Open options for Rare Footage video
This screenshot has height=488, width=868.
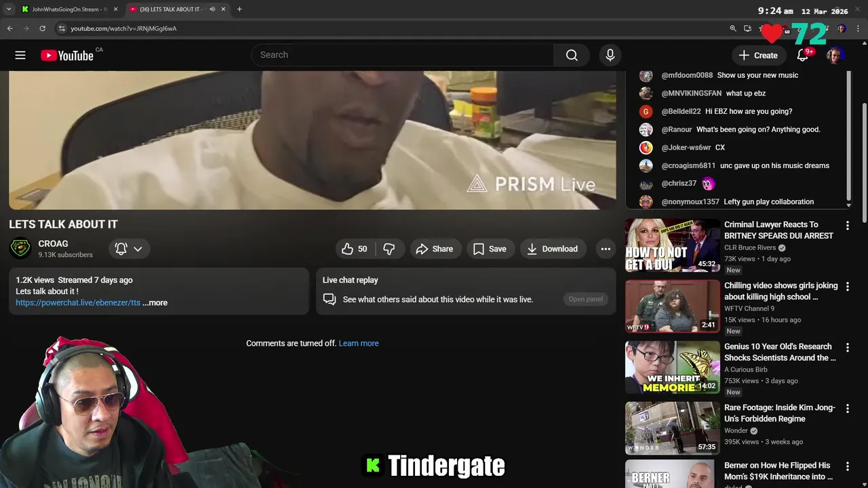point(847,409)
